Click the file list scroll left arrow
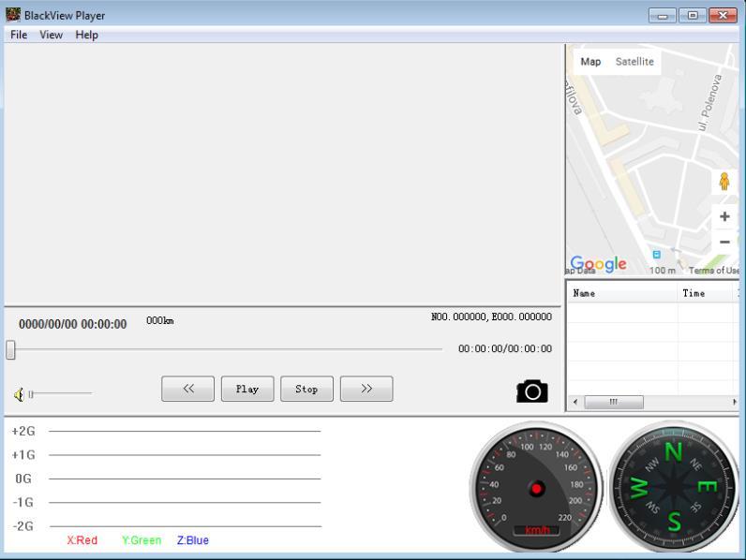 pyautogui.click(x=575, y=402)
